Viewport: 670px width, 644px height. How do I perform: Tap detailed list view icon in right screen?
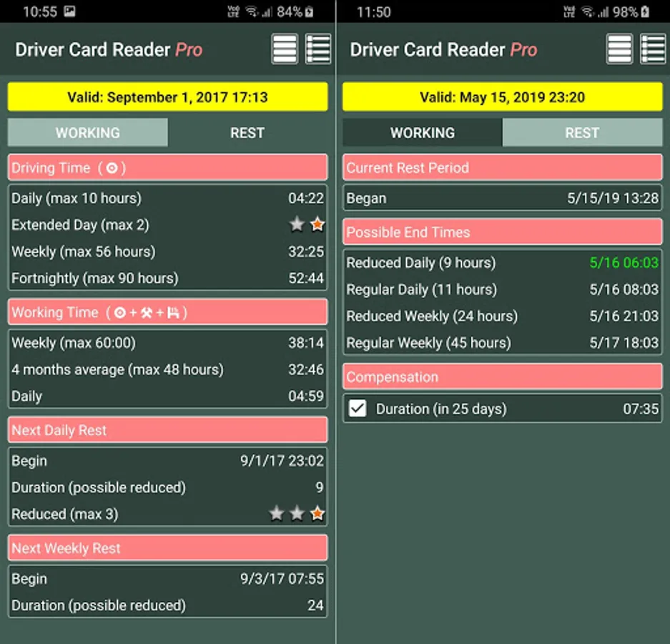653,49
